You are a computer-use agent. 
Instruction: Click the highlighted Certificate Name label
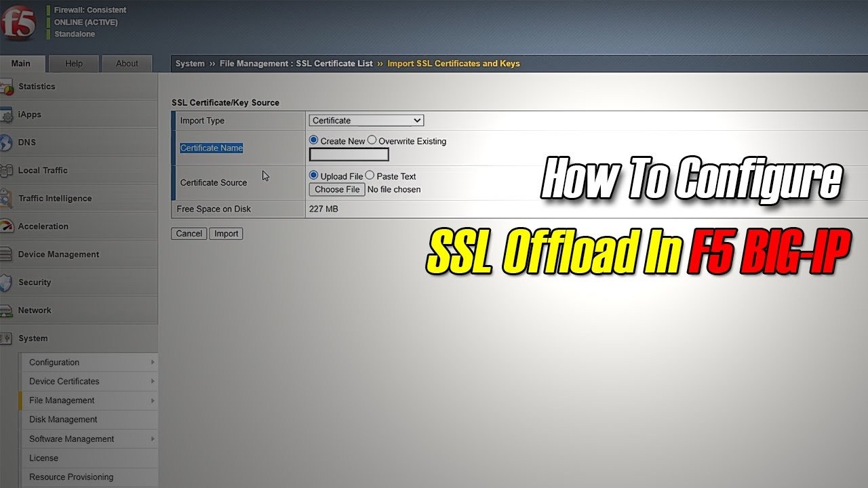(212, 148)
